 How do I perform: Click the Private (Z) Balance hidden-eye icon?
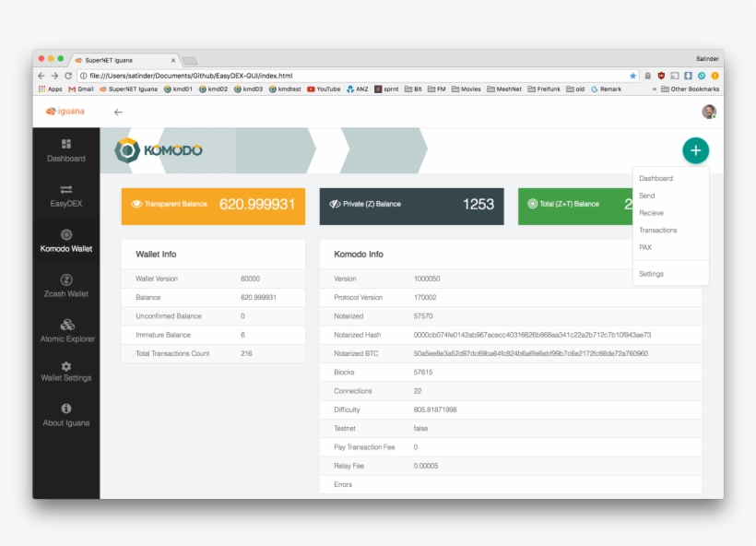pos(335,204)
